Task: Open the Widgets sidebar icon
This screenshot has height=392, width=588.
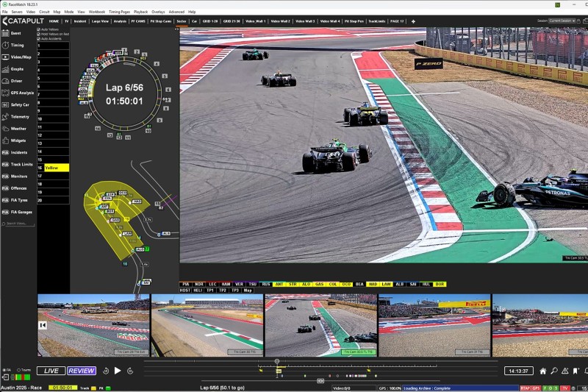Action: [5, 140]
